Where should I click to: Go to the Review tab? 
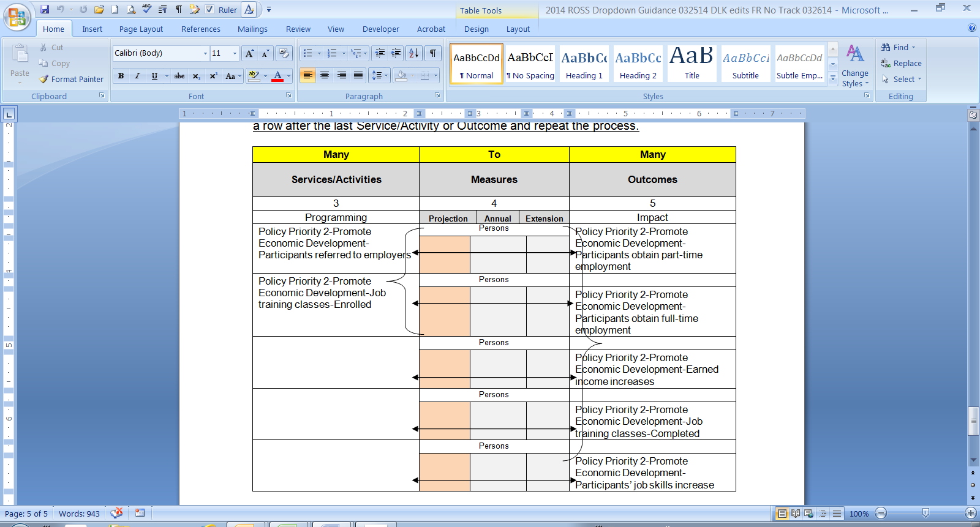(298, 29)
